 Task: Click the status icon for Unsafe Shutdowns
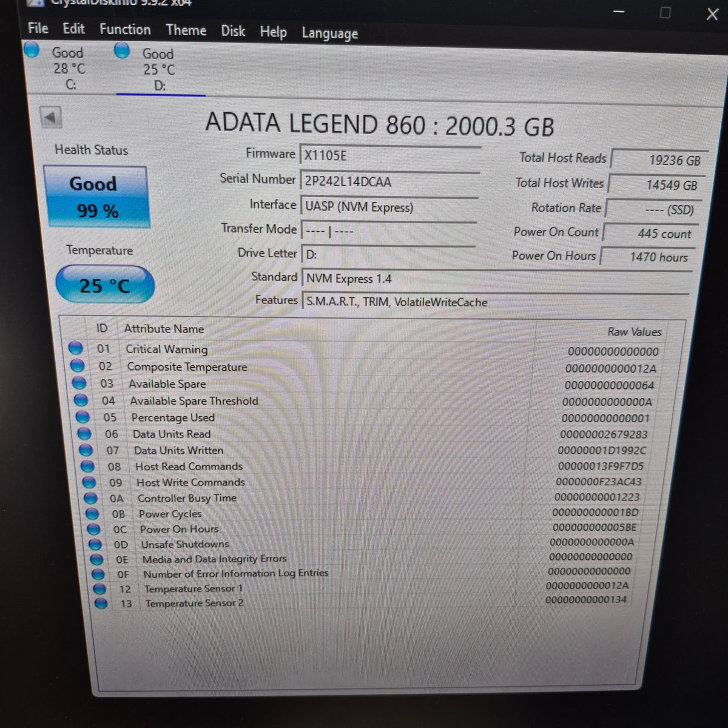click(x=95, y=544)
